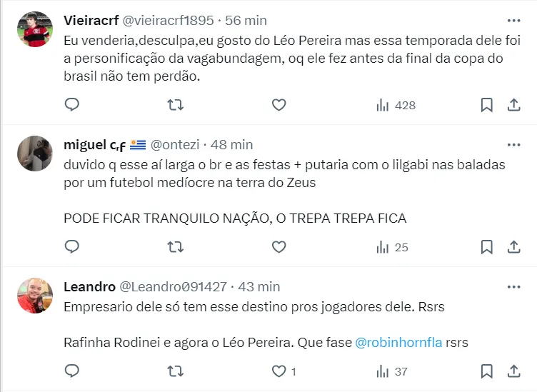Like Vieiracrf's tweet
Viewport: 537px width, 392px height.
pos(278,105)
